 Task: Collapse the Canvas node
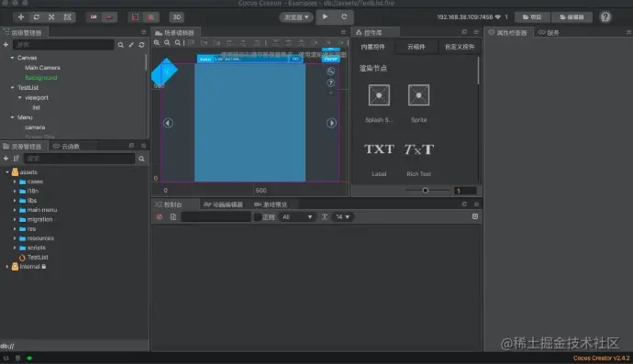pyautogui.click(x=12, y=58)
